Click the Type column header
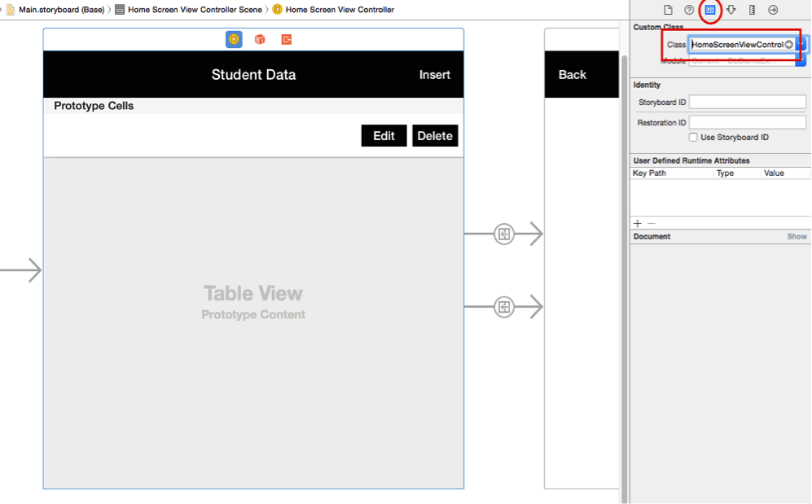This screenshot has height=504, width=812. (x=725, y=173)
